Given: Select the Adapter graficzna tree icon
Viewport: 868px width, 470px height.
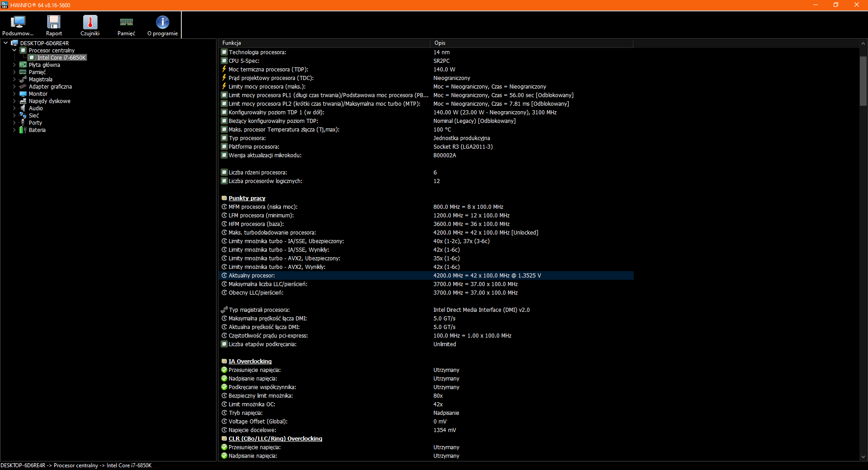Looking at the screenshot, I should (x=23, y=87).
